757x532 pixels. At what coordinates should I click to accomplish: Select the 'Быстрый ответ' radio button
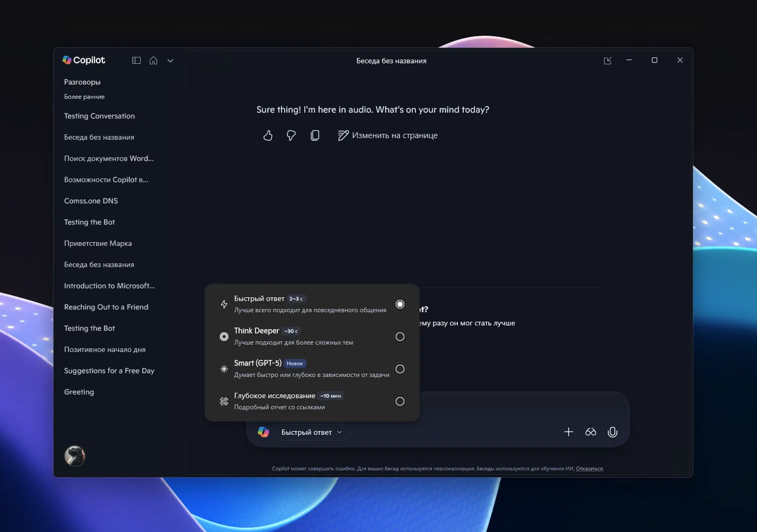click(400, 304)
